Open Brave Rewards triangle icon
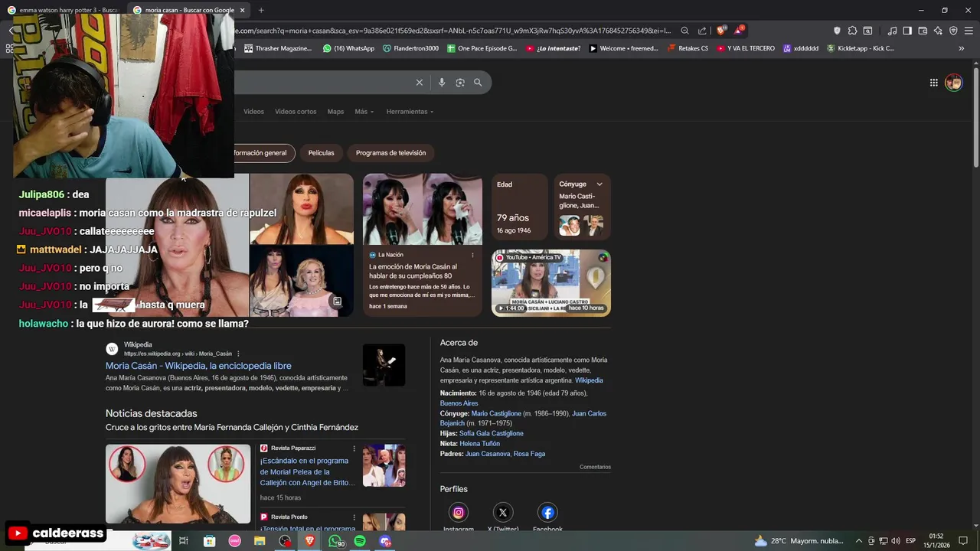Image resolution: width=980 pixels, height=551 pixels. [738, 31]
